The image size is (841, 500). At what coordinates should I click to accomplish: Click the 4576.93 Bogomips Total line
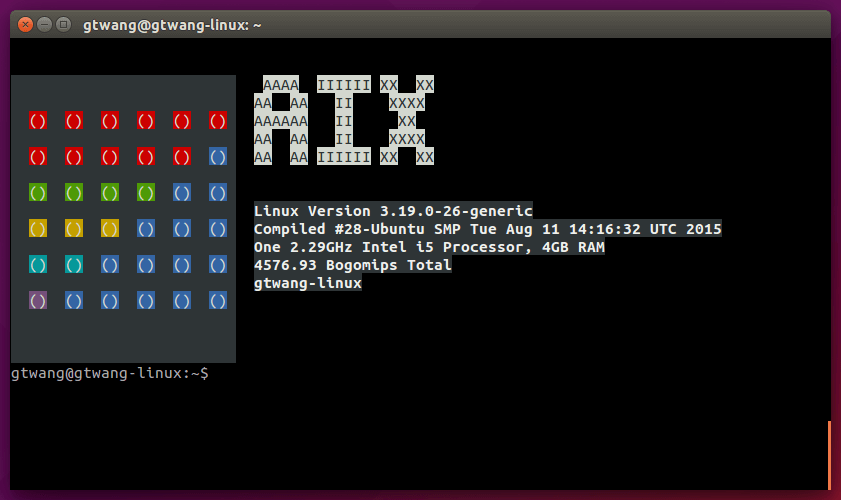(x=352, y=265)
